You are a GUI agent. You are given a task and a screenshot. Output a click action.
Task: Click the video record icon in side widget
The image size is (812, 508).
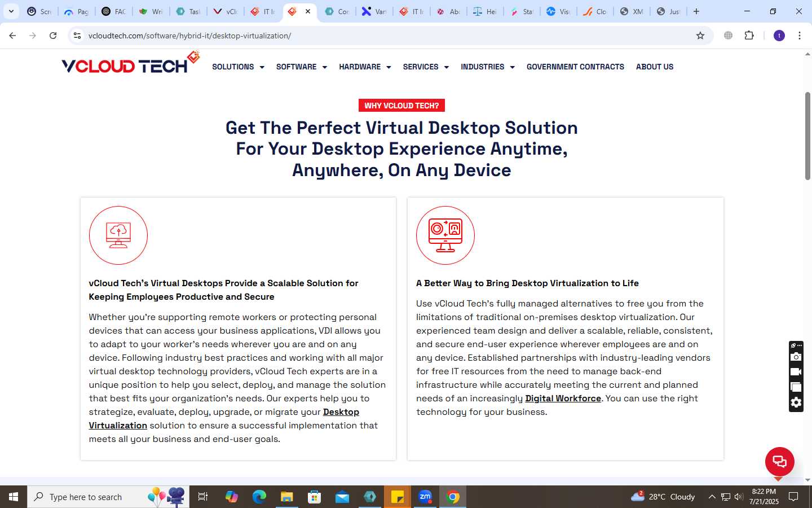(796, 372)
